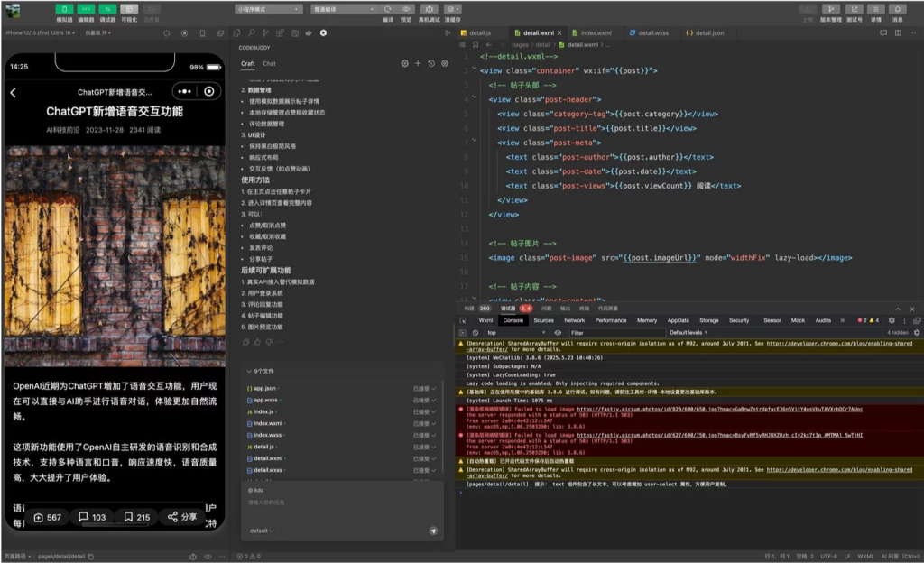
Task: Click the editor navigate back arrow
Action: coord(488,45)
